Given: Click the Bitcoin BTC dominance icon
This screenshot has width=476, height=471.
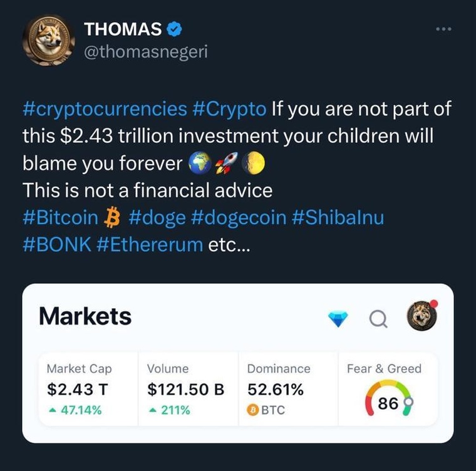Looking at the screenshot, I should pyautogui.click(x=254, y=411).
